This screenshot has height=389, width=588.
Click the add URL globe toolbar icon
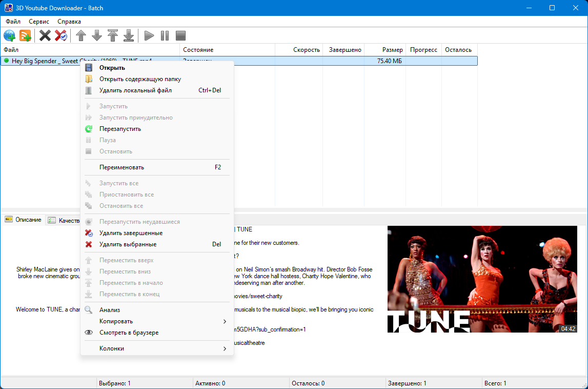[9, 35]
